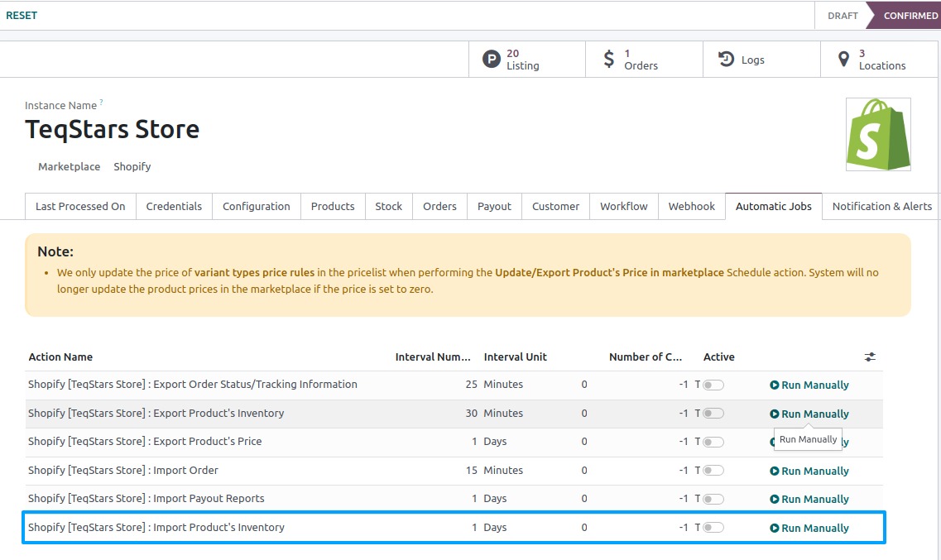
Task: Toggle Active for Export Product's Inventory
Action: tap(713, 413)
